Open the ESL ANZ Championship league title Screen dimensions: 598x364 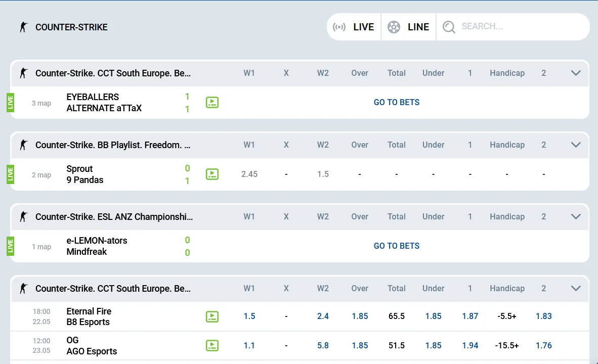114,216
